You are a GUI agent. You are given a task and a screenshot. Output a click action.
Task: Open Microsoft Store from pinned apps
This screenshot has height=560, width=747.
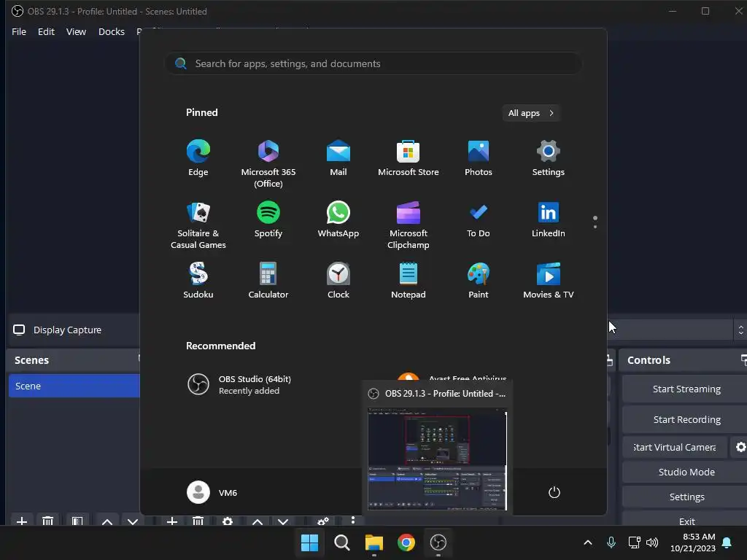click(x=409, y=158)
